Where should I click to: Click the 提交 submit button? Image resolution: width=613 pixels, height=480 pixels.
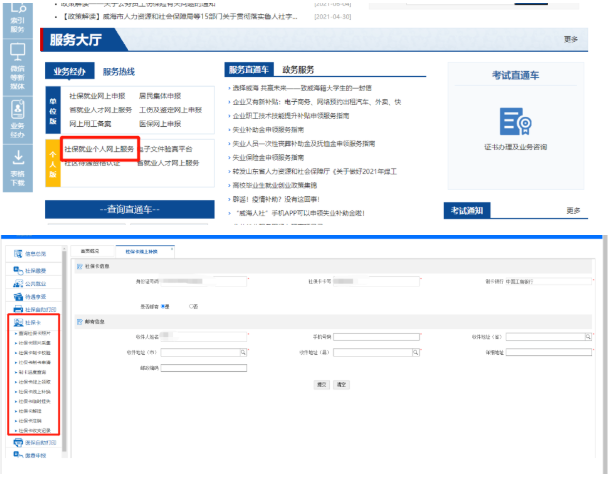pyautogui.click(x=322, y=384)
